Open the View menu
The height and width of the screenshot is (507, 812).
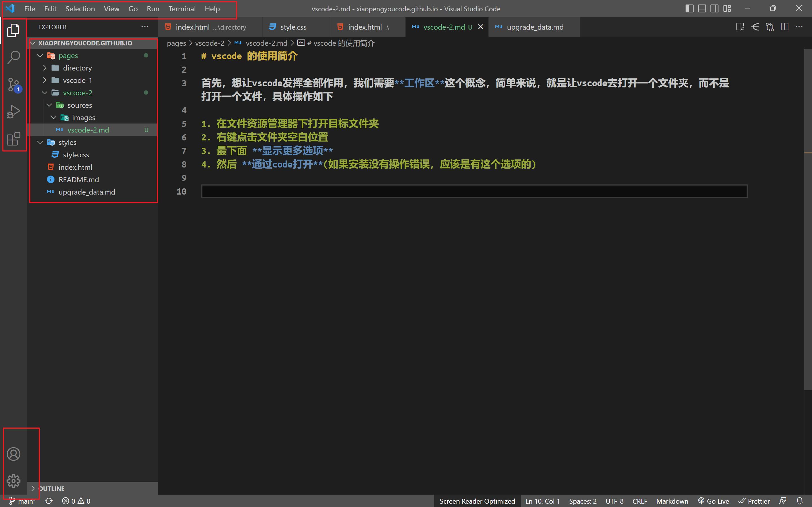pos(111,9)
